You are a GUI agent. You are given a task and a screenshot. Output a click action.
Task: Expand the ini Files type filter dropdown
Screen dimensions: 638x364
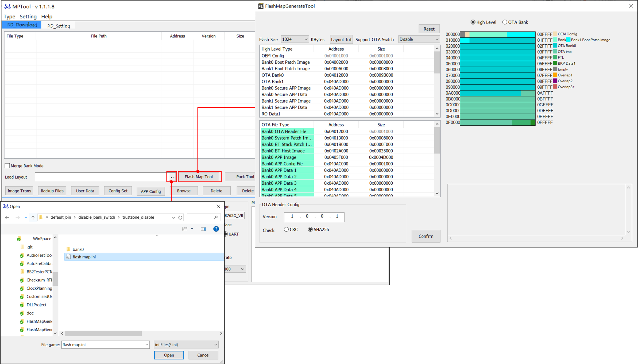[x=215, y=345]
